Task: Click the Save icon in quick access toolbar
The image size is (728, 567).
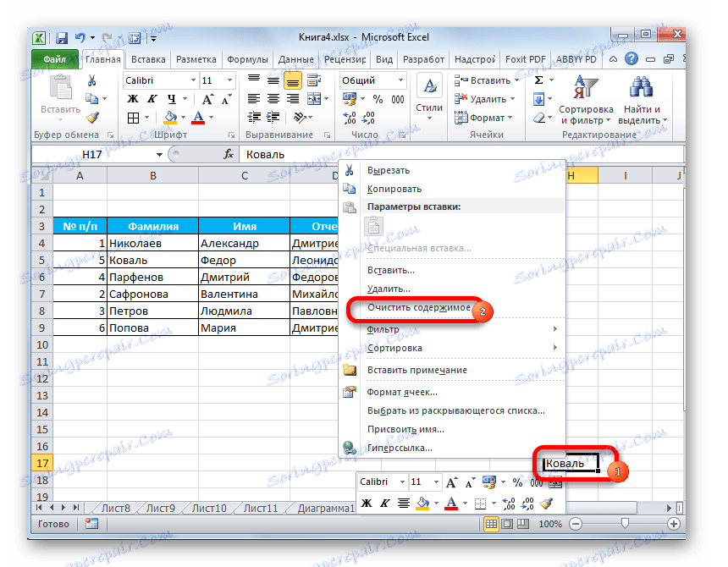Action: click(61, 37)
